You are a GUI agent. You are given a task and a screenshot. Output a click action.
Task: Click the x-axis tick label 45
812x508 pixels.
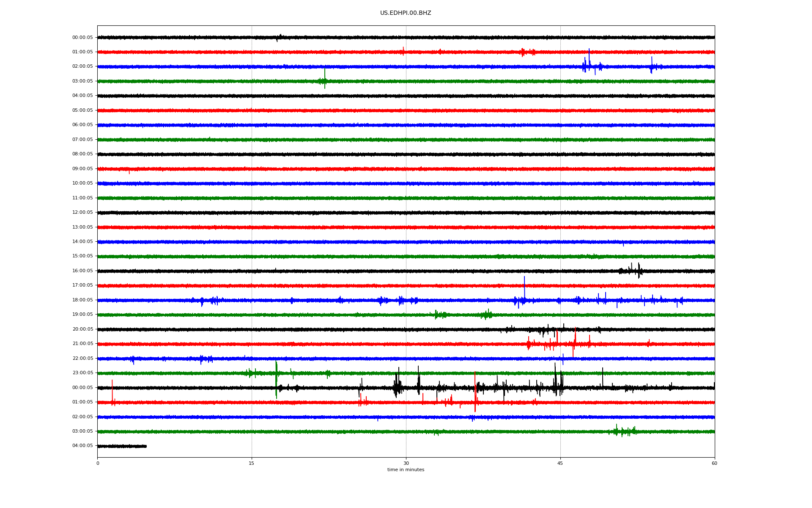point(560,463)
